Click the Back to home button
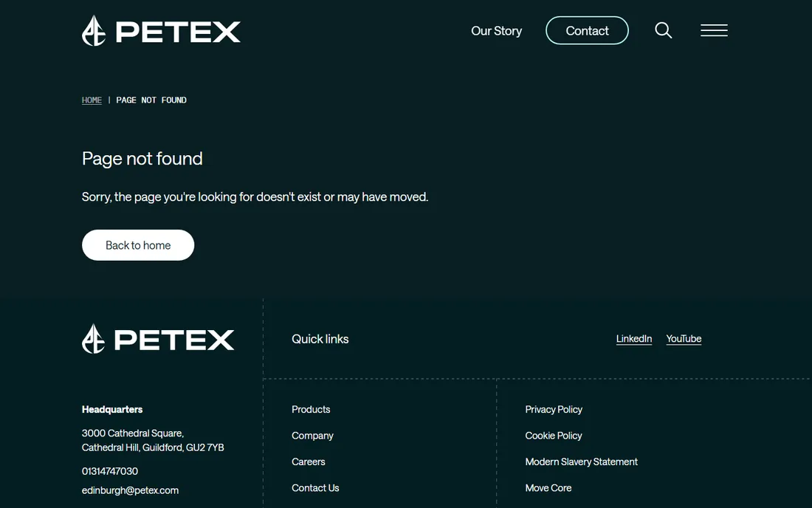The image size is (812, 508). coord(138,245)
